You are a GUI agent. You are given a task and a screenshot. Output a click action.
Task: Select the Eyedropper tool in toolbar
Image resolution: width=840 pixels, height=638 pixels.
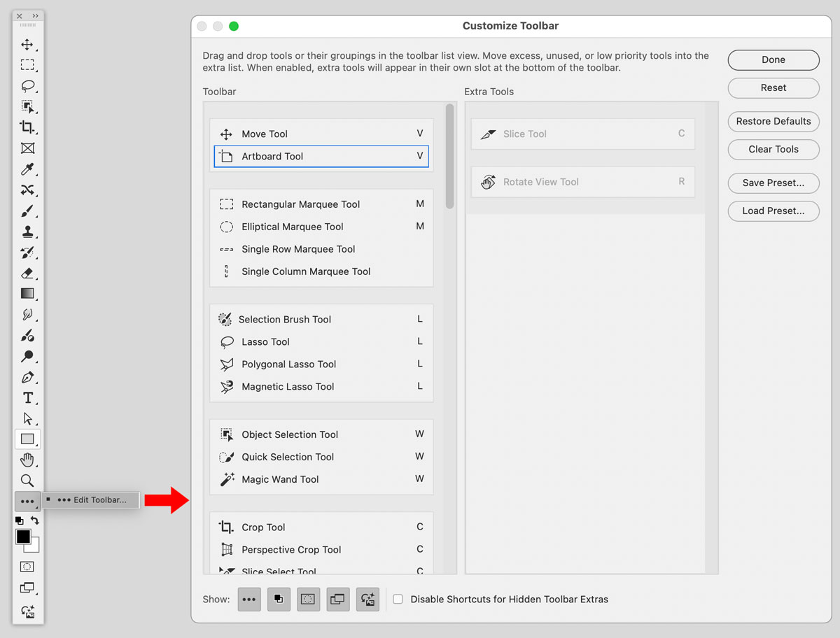(x=27, y=169)
